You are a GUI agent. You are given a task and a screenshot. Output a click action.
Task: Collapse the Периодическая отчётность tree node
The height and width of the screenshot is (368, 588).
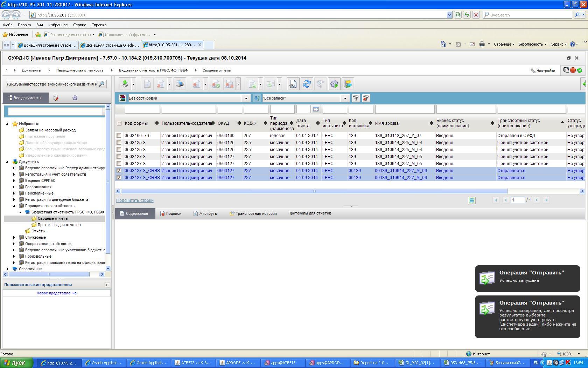coord(14,206)
